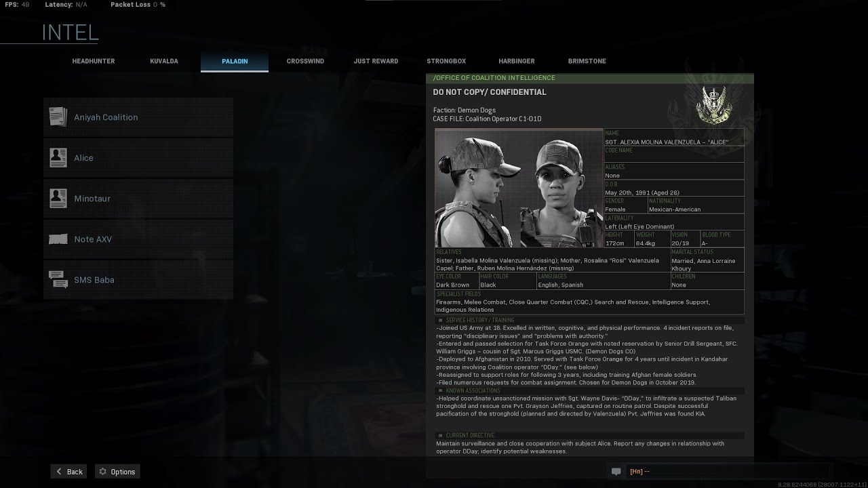
Task: Click the gender value 'Female'
Action: tap(616, 209)
